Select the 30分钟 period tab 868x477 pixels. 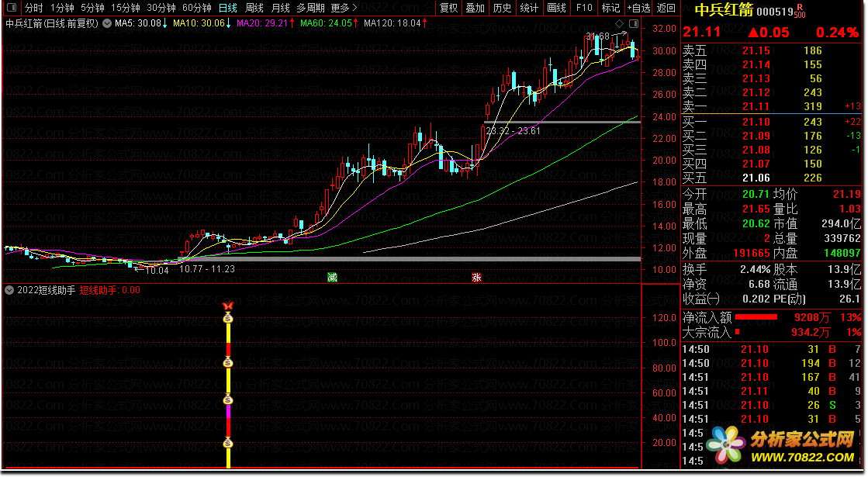click(x=161, y=8)
